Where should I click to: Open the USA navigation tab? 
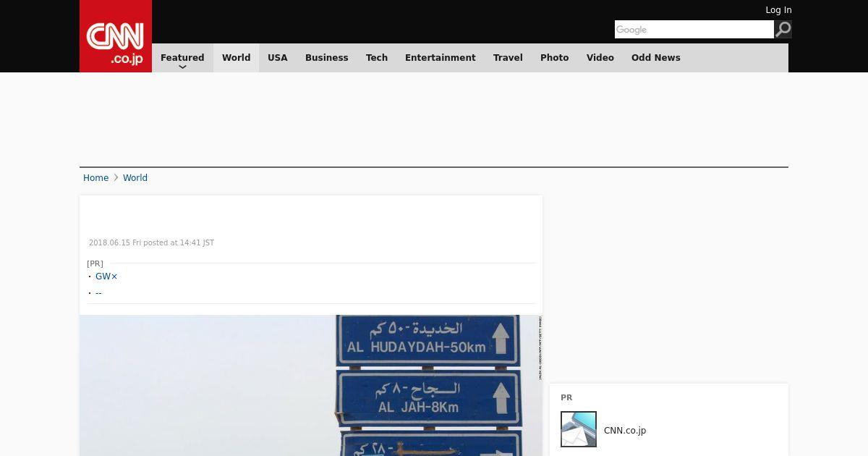pyautogui.click(x=278, y=58)
